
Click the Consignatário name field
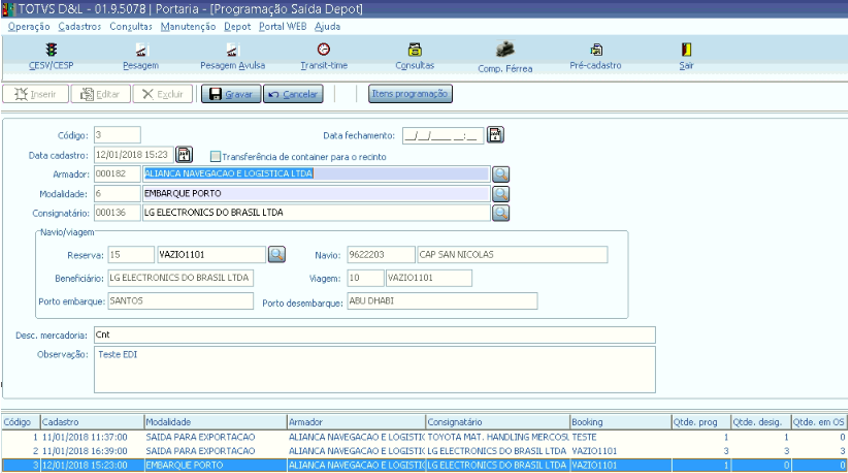coord(316,213)
